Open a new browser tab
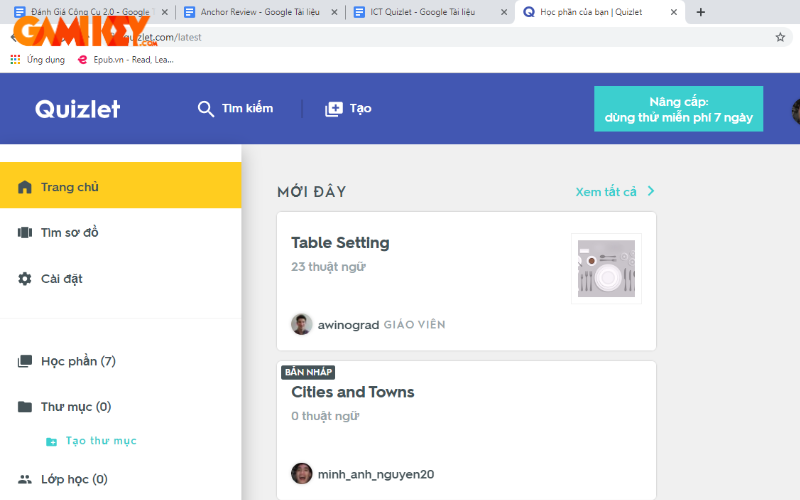This screenshot has height=500, width=800. (x=701, y=12)
